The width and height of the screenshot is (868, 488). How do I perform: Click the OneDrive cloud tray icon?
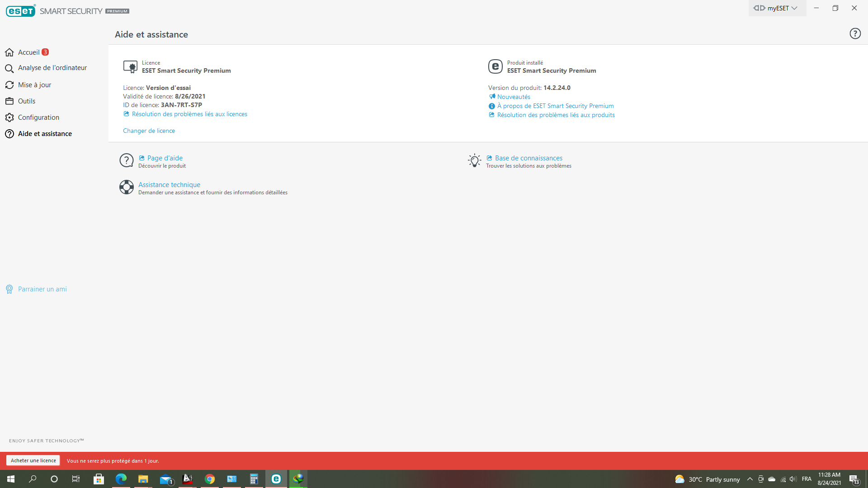coord(772,479)
